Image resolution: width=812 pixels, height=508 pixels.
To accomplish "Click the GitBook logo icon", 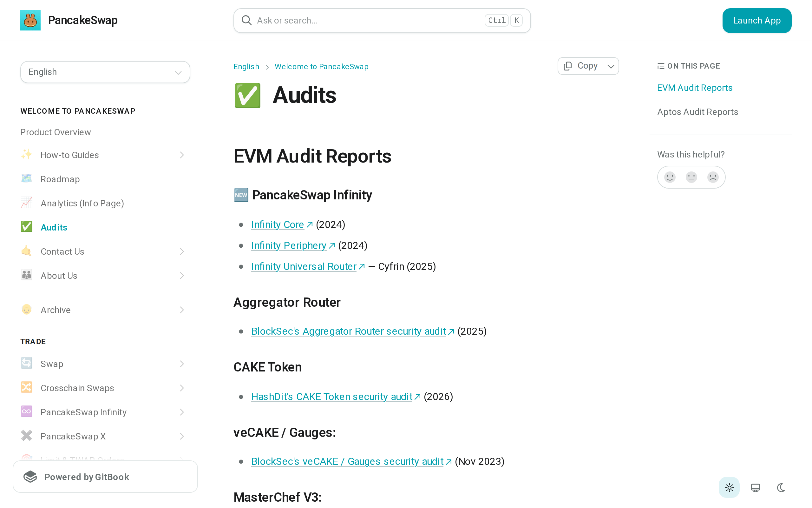I will pyautogui.click(x=30, y=477).
